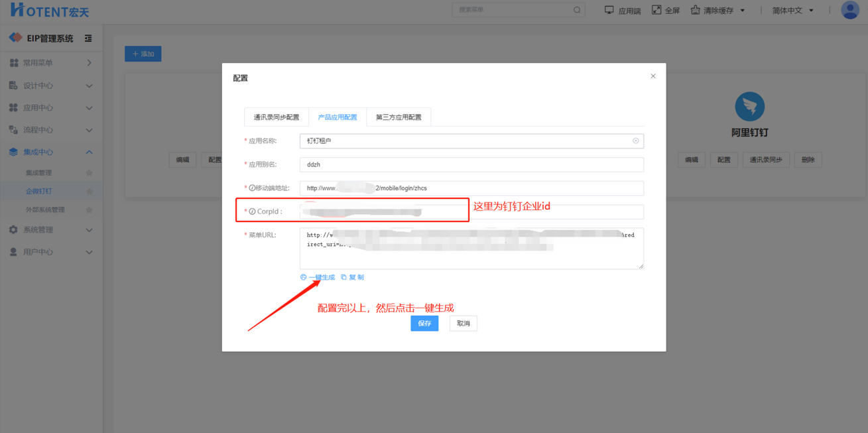Image resolution: width=868 pixels, height=433 pixels.
Task: Click the 清除缓存 clear cache icon
Action: coord(695,10)
